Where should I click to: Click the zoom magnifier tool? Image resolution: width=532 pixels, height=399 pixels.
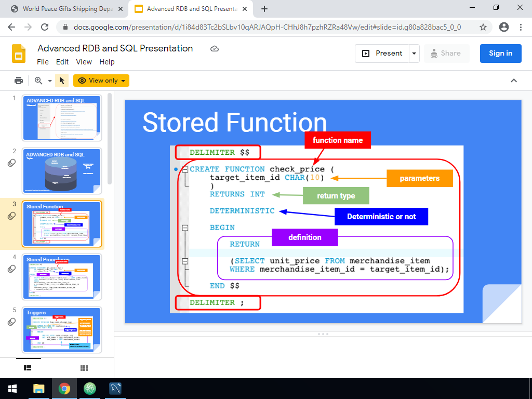point(38,81)
